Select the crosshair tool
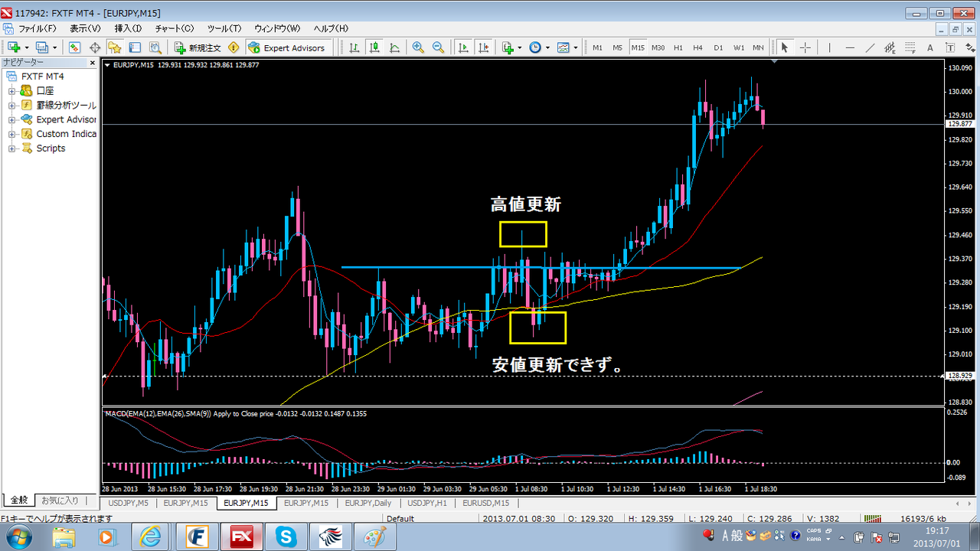 click(805, 47)
